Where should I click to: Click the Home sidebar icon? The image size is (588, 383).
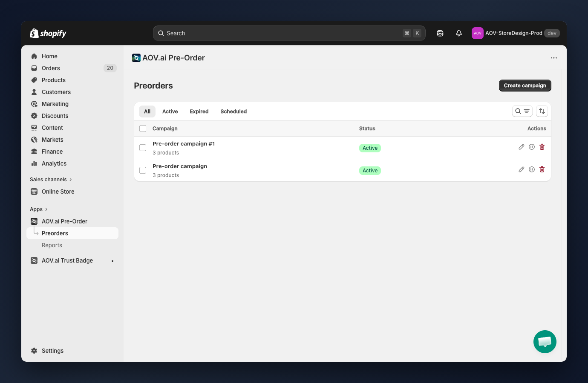[x=34, y=56]
